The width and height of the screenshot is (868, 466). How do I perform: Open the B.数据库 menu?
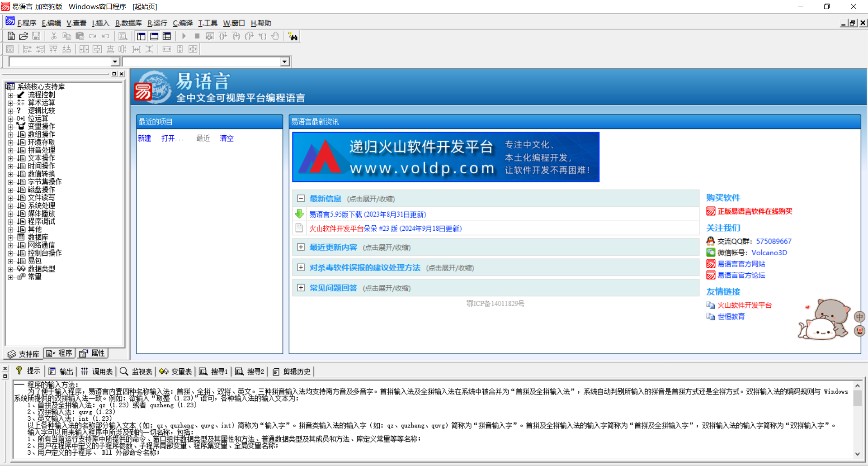tap(128, 23)
